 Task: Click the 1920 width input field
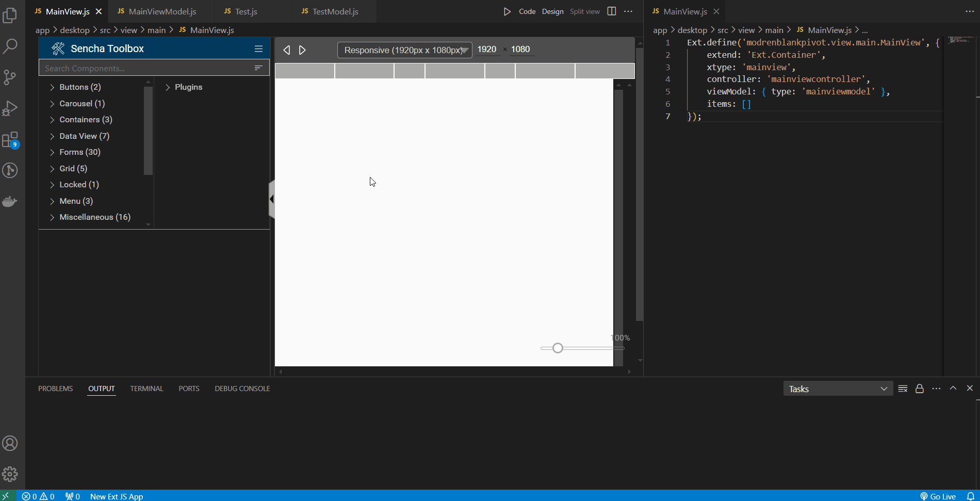pos(487,49)
